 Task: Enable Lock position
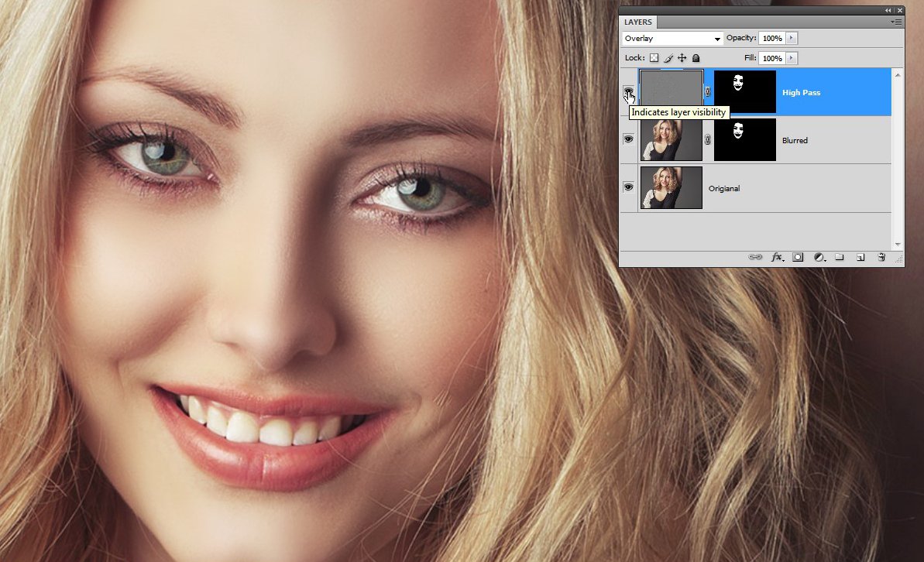[x=682, y=58]
